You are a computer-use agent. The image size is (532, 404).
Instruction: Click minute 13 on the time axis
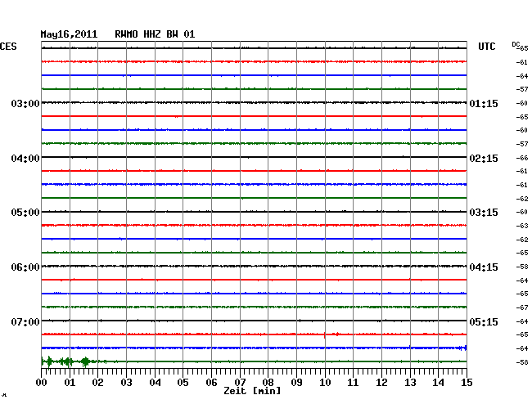click(410, 382)
